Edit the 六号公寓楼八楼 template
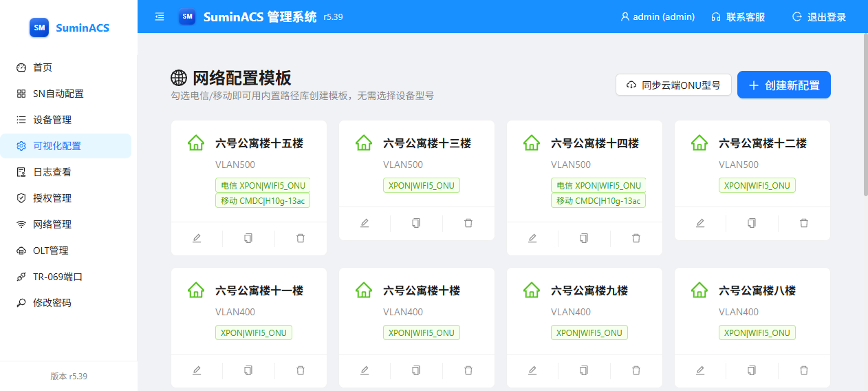Screen dimensions: 868x391 pyautogui.click(x=700, y=370)
